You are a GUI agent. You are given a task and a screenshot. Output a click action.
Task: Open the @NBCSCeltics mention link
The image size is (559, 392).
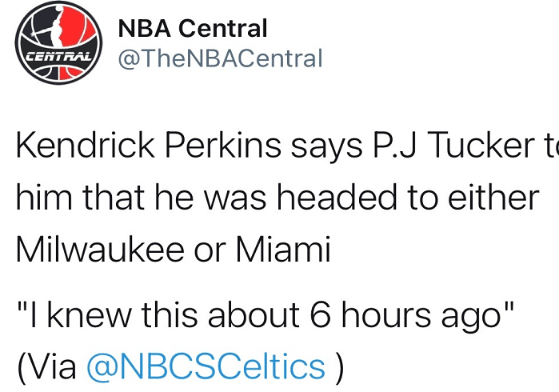click(x=205, y=366)
